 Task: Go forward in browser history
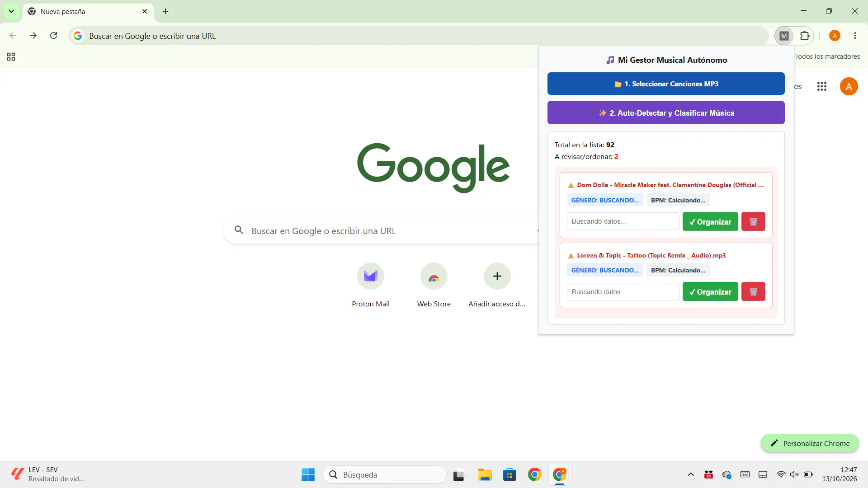click(33, 36)
